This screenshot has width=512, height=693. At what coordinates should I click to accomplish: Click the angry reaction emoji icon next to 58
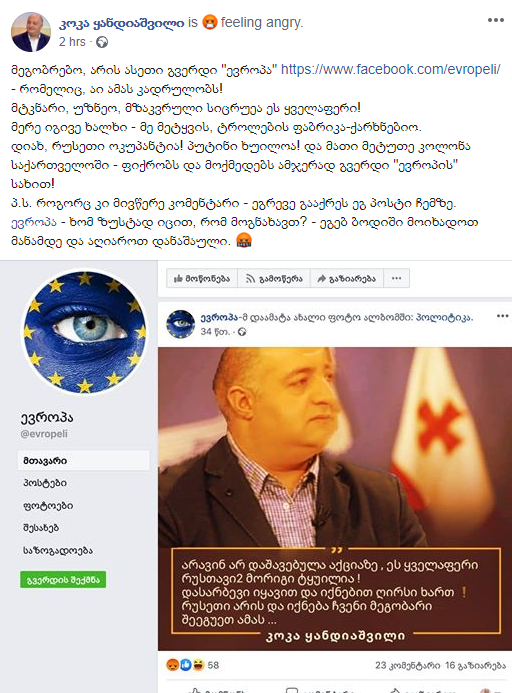tap(172, 665)
